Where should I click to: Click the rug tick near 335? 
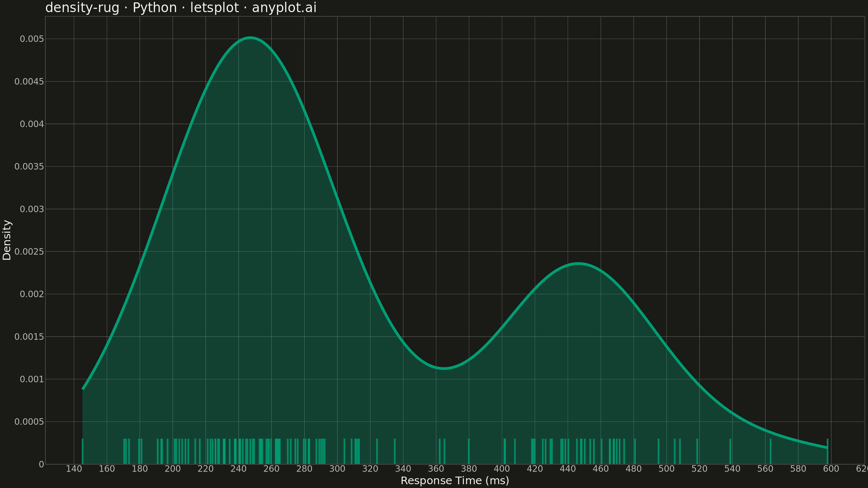pos(395,451)
